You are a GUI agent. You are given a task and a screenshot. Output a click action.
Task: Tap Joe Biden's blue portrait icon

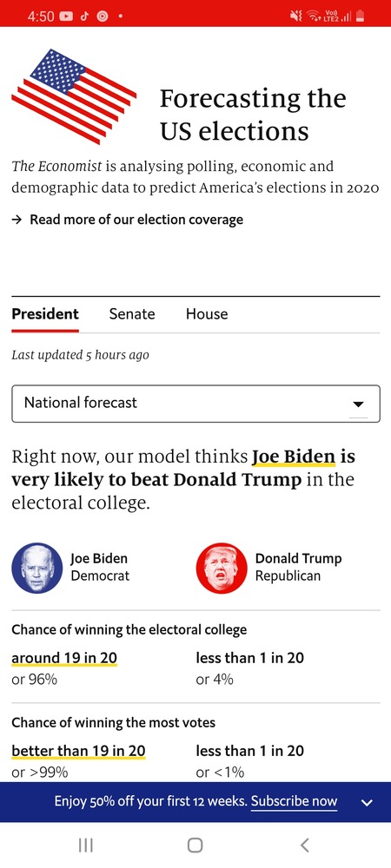point(37,568)
